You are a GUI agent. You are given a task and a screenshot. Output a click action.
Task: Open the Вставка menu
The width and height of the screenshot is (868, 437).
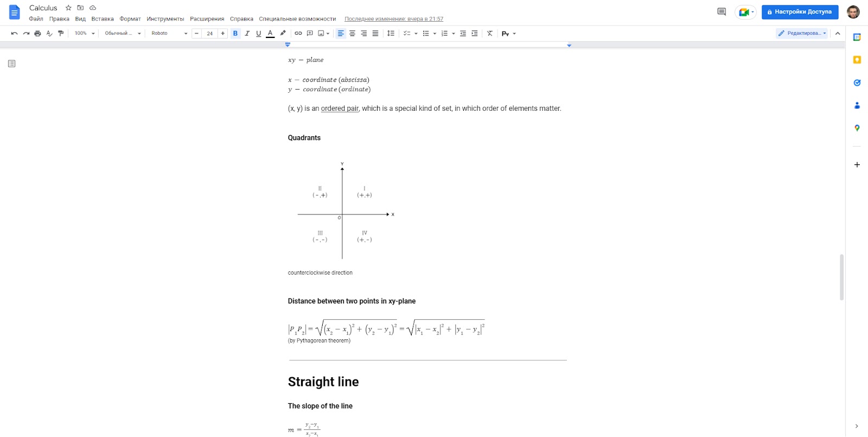[103, 19]
